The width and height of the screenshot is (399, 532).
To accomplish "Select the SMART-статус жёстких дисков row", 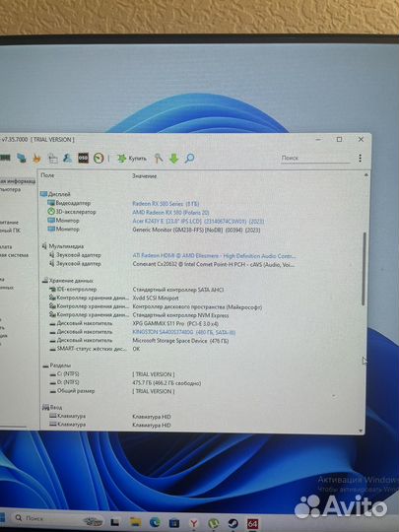I will [x=88, y=349].
